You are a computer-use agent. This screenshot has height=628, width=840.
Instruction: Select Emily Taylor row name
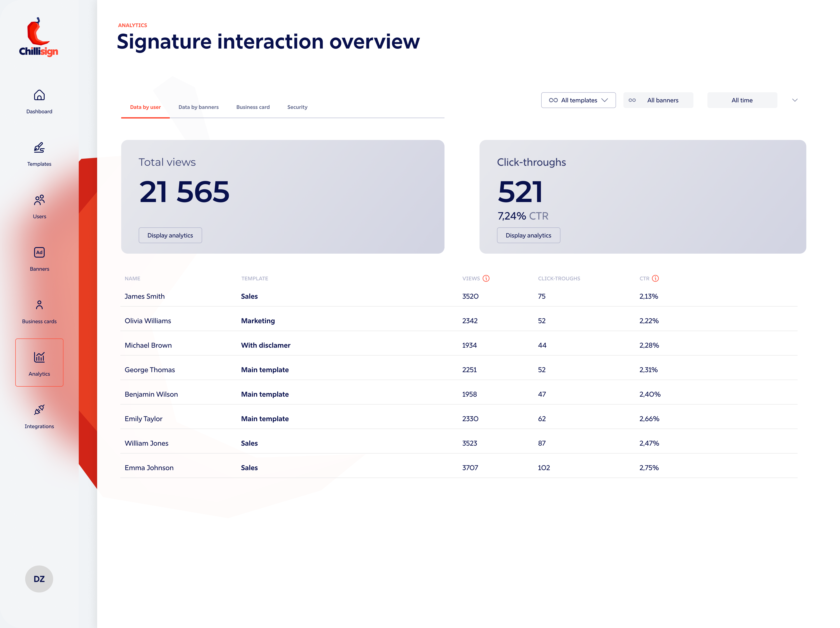(x=143, y=419)
